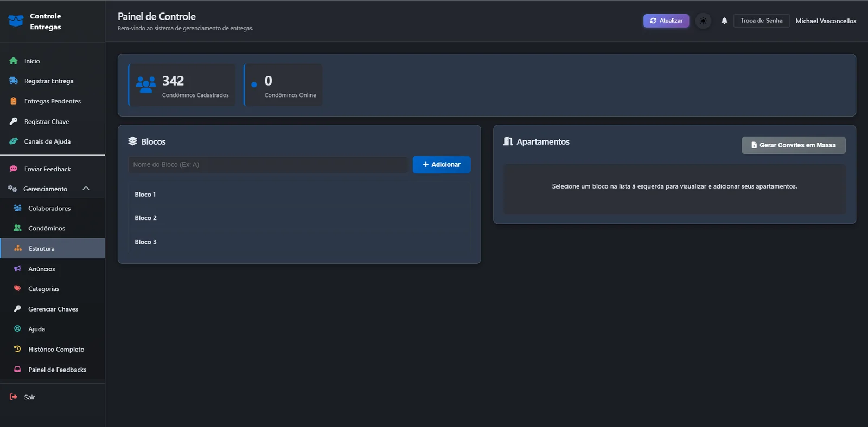Screen dimensions: 868x427
Task: Click the Adicionar block button
Action: pos(442,165)
